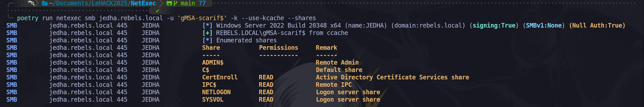This screenshot has width=644, height=107.
Task: Click the [+] success marker for gMSA-scarif$
Action: tap(207, 33)
